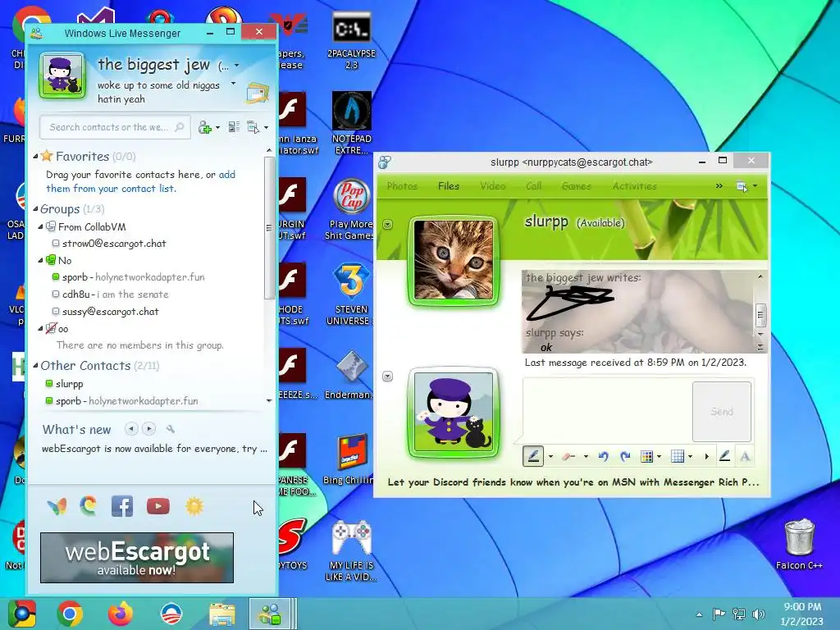This screenshot has height=630, width=840.
Task: Click the Discord Rich Presence promo text
Action: pos(573,482)
